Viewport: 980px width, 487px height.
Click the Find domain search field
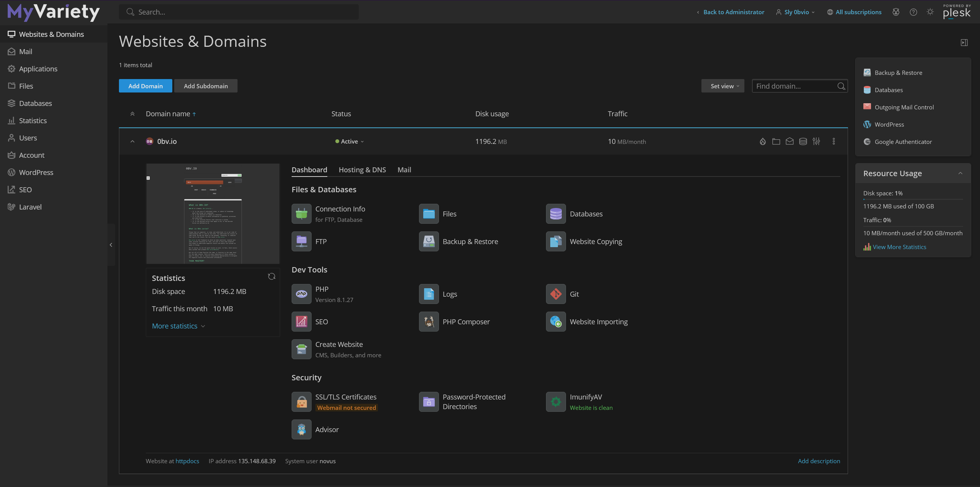tap(794, 86)
